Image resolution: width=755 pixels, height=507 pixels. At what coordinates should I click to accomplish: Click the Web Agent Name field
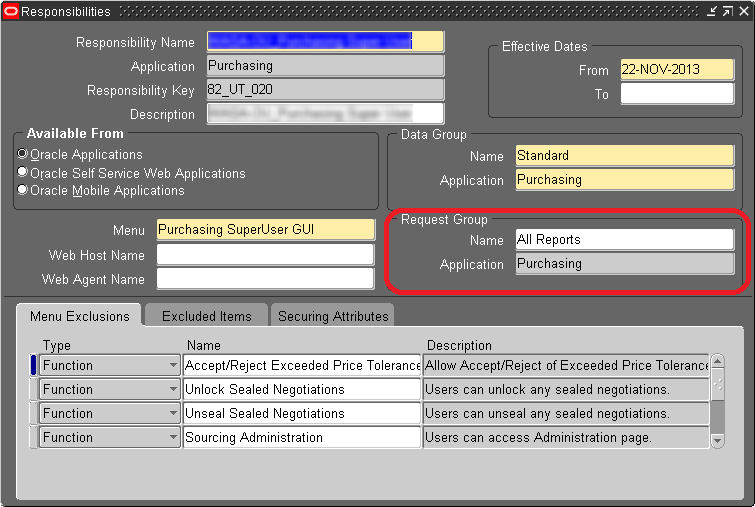coord(266,278)
